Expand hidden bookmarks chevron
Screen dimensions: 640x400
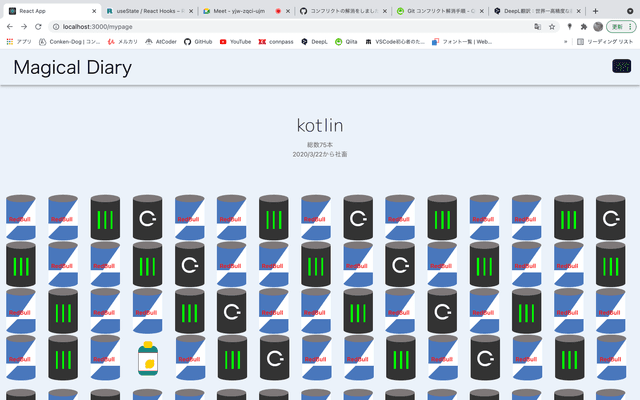(x=565, y=42)
